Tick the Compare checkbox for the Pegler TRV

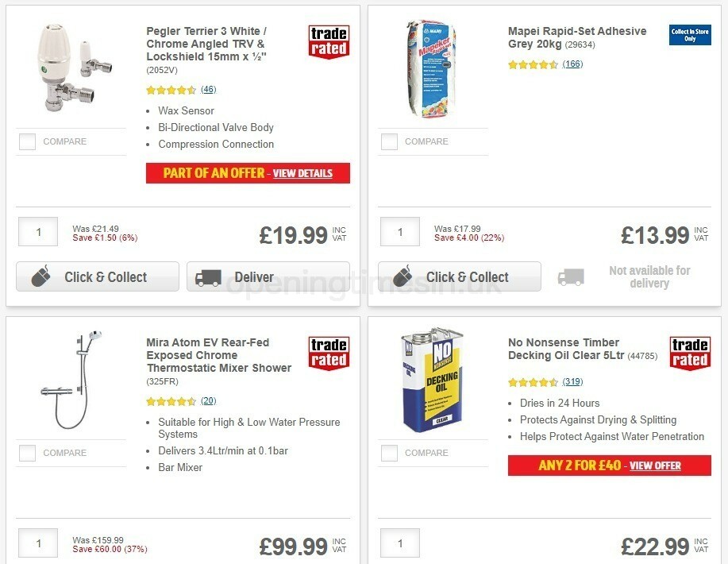(27, 141)
